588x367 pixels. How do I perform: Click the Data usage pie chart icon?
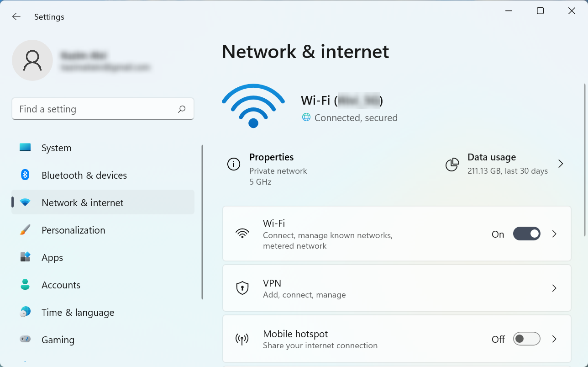click(x=452, y=165)
